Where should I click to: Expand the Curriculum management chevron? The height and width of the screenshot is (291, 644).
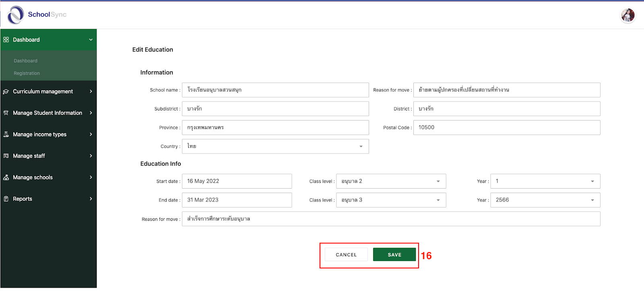pyautogui.click(x=91, y=91)
